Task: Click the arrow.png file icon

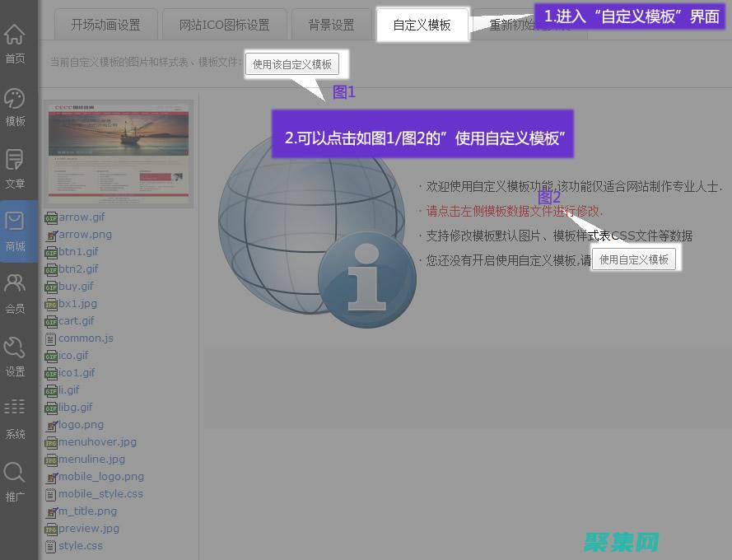Action: point(51,235)
